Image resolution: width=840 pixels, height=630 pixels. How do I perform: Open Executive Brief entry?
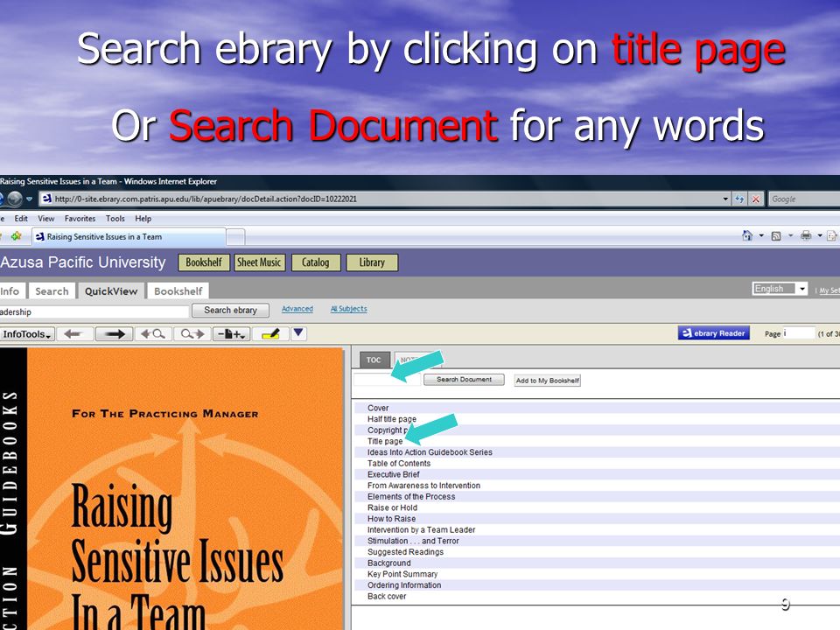tap(393, 474)
